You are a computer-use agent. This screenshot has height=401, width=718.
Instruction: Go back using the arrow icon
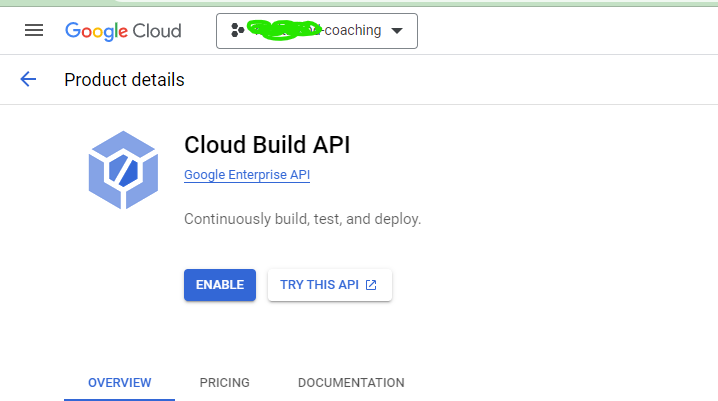[x=28, y=79]
